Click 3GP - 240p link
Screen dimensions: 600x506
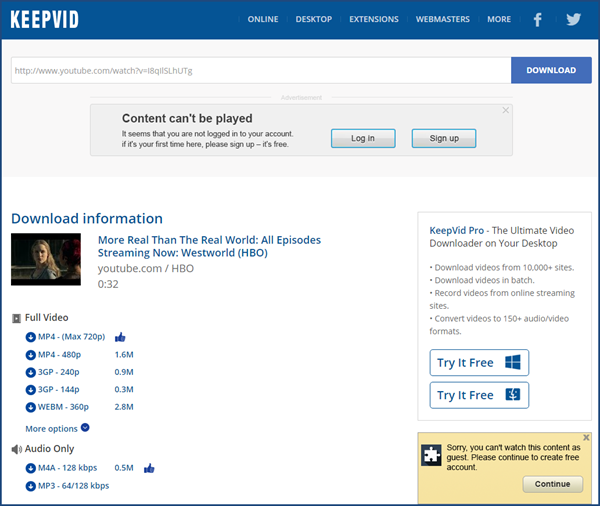(x=59, y=372)
